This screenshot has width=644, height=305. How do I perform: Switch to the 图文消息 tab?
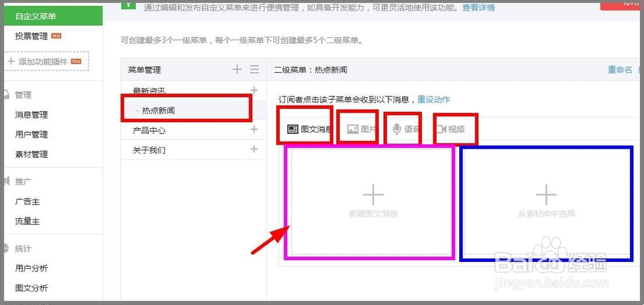click(x=309, y=129)
